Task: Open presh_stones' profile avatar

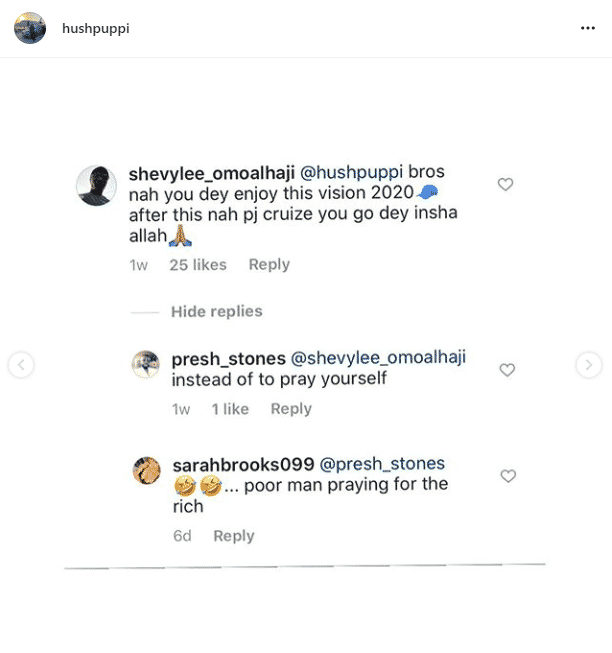Action: click(146, 364)
